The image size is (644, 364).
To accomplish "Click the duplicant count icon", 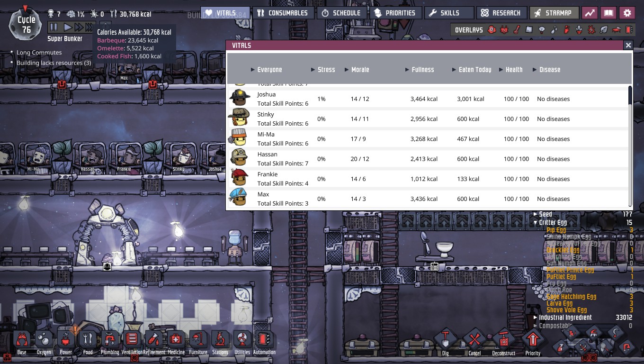I will (x=51, y=14).
